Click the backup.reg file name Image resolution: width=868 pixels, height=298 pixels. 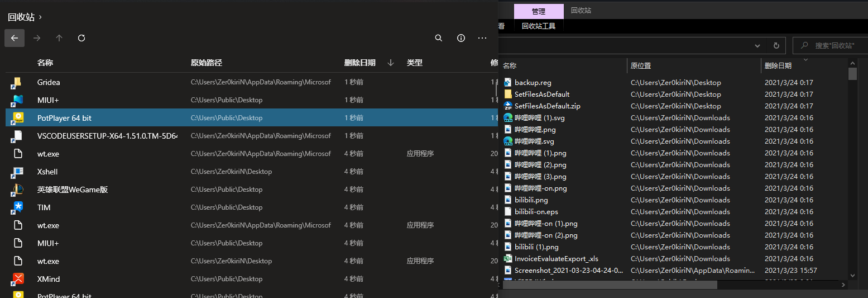[x=533, y=83]
